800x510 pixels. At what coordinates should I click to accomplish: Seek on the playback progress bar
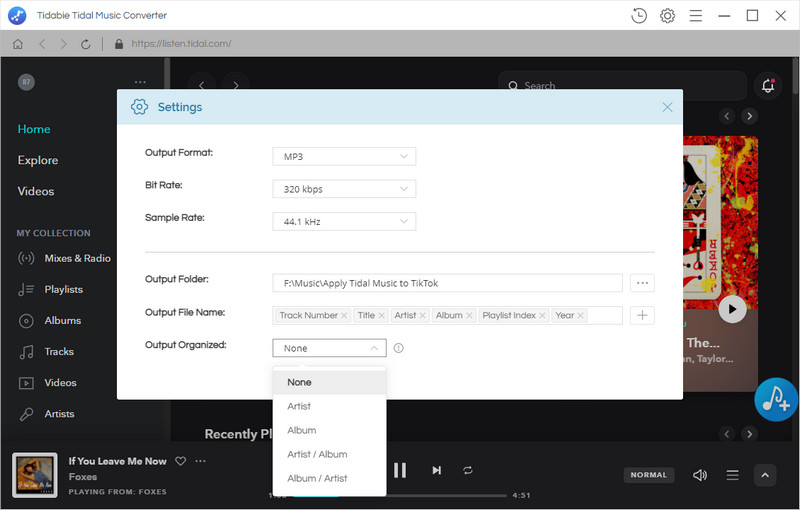pyautogui.click(x=399, y=495)
